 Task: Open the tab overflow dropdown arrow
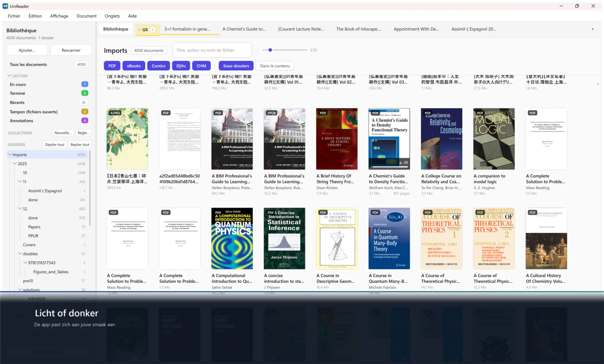pyautogui.click(x=592, y=29)
